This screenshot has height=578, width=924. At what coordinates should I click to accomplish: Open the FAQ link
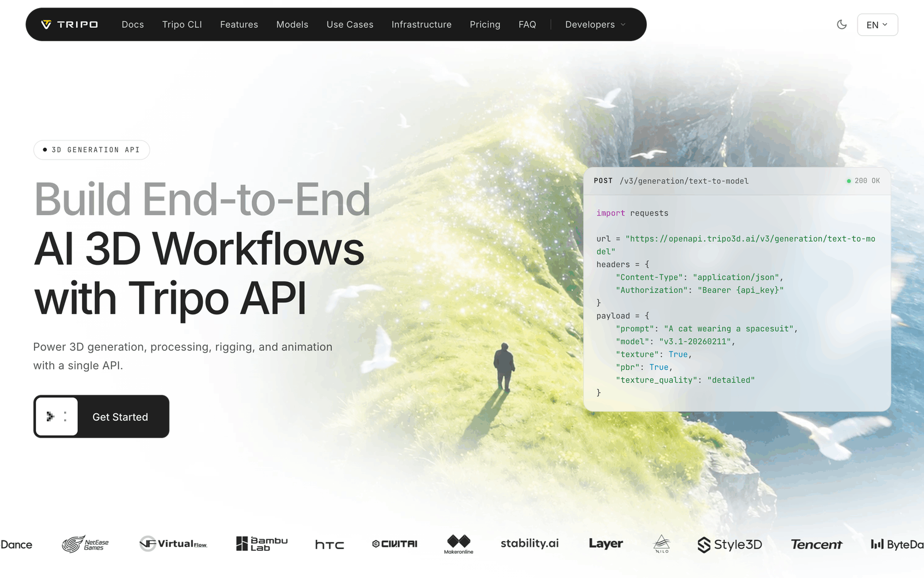(527, 24)
